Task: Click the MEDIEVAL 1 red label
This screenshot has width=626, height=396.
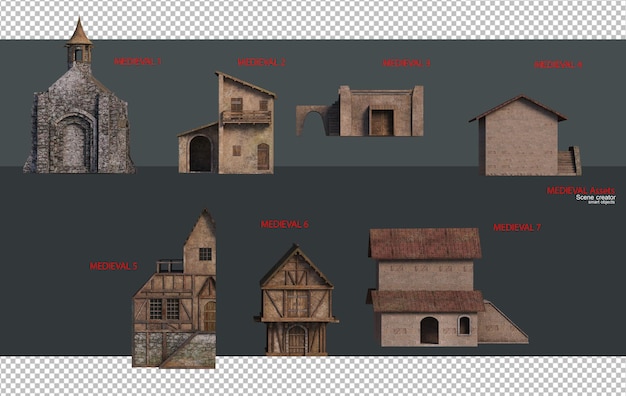Action: 137,61
